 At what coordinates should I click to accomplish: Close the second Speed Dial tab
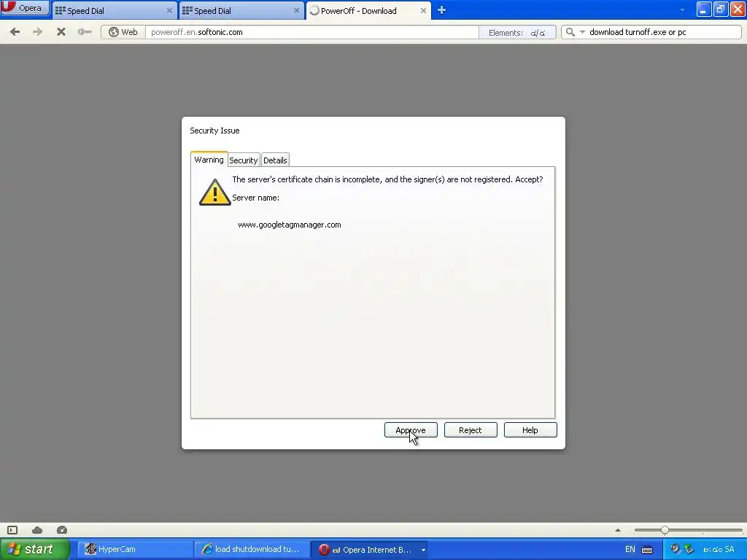tap(296, 10)
